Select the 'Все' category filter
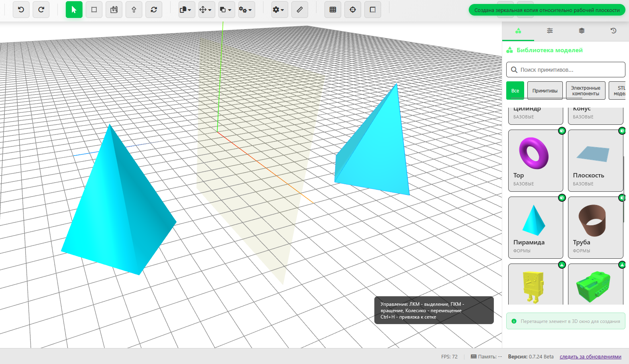Image resolution: width=629 pixels, height=364 pixels. click(515, 91)
